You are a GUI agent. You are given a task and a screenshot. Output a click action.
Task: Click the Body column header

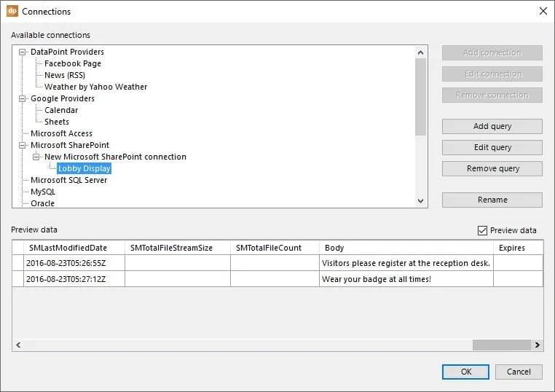[x=406, y=248]
